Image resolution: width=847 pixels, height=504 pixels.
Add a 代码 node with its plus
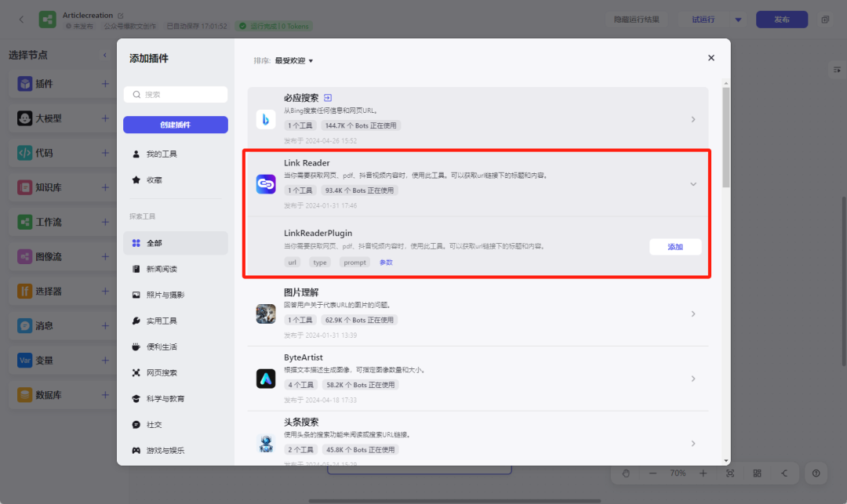[105, 153]
